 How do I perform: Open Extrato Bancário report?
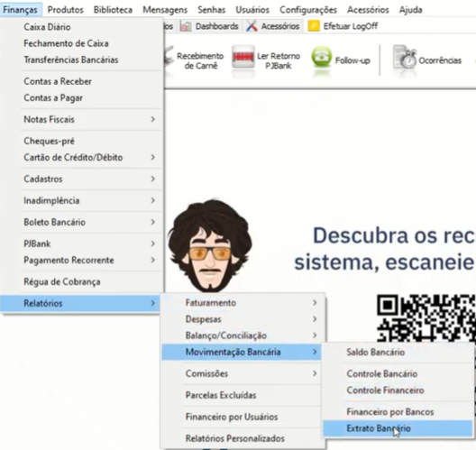click(398, 428)
